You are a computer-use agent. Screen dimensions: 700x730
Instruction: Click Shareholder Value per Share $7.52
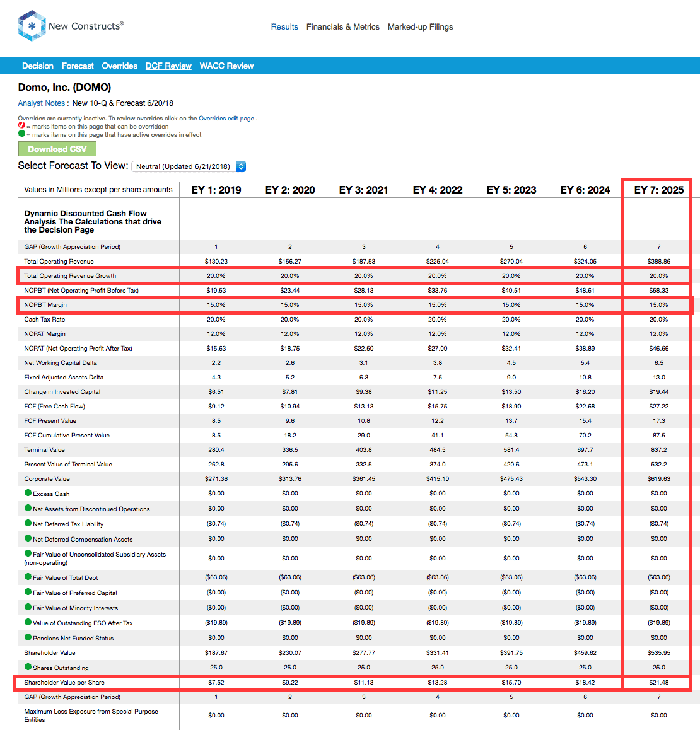pos(216,683)
